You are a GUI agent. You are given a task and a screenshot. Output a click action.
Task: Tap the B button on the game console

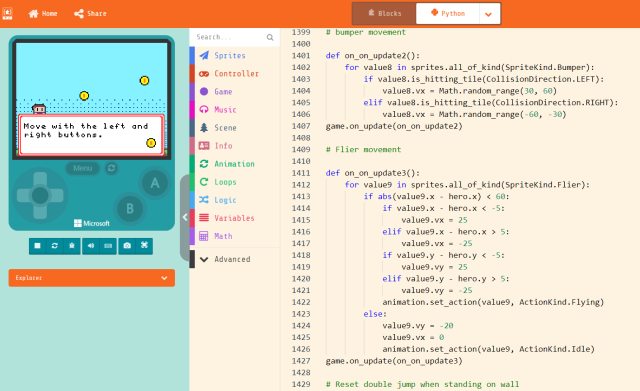[x=130, y=209]
